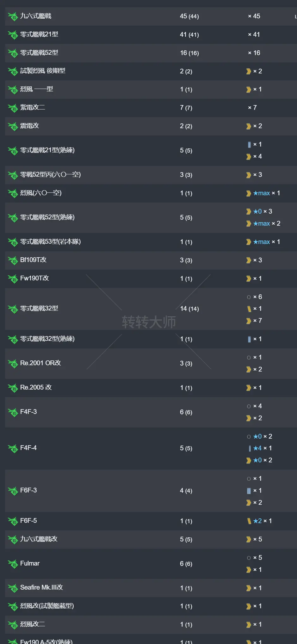Click the Seafire Mk.III改 fighter icon

point(14,588)
